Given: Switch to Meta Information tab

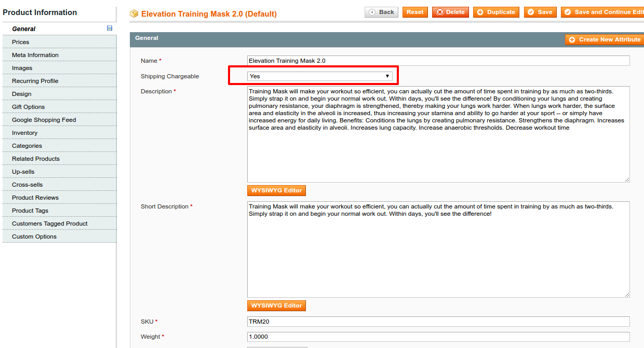Looking at the screenshot, I should click(x=59, y=55).
